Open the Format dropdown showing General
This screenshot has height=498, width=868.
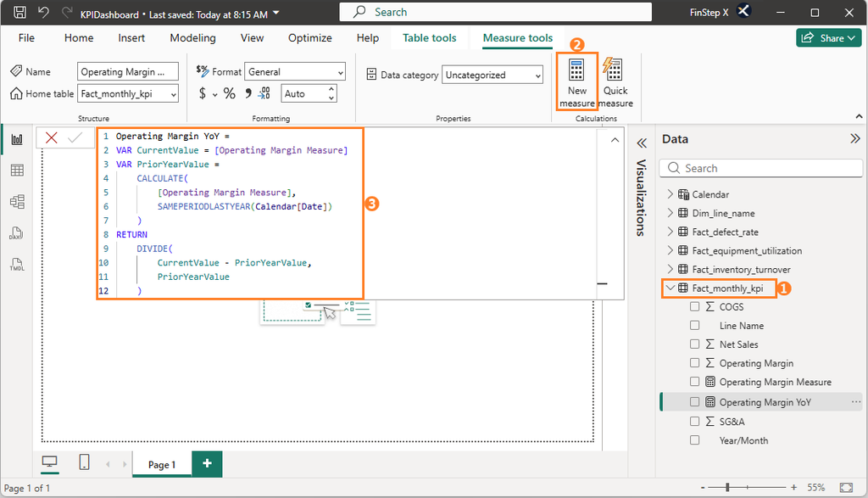tap(295, 71)
